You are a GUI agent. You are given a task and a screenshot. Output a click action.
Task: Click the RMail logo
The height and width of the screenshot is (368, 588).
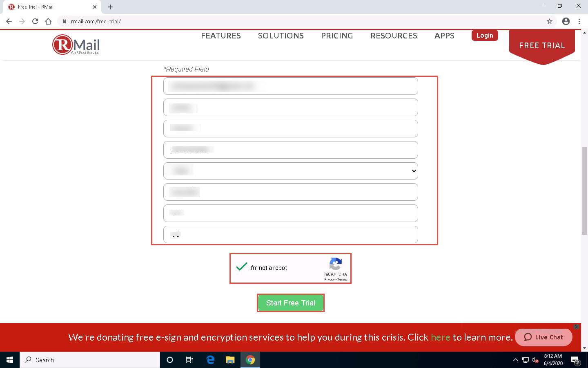pyautogui.click(x=76, y=45)
